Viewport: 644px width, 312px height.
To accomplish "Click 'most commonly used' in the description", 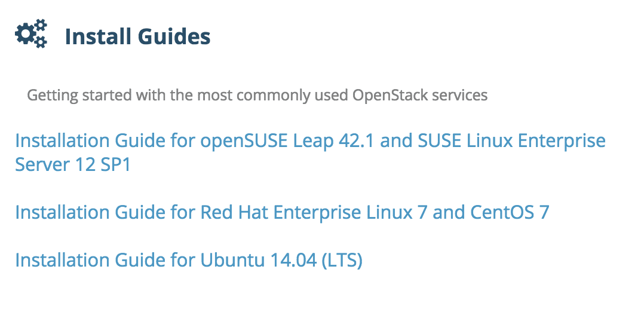I will point(272,96).
